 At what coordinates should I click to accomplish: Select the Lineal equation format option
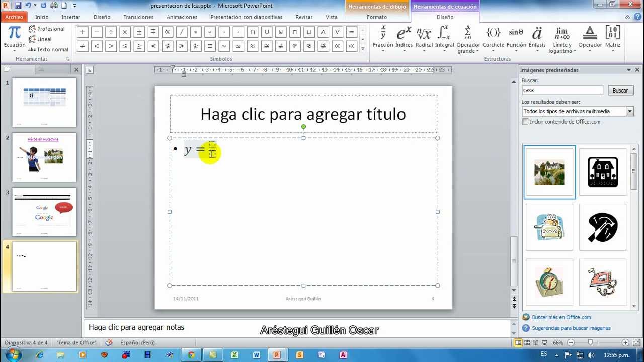pyautogui.click(x=40, y=39)
